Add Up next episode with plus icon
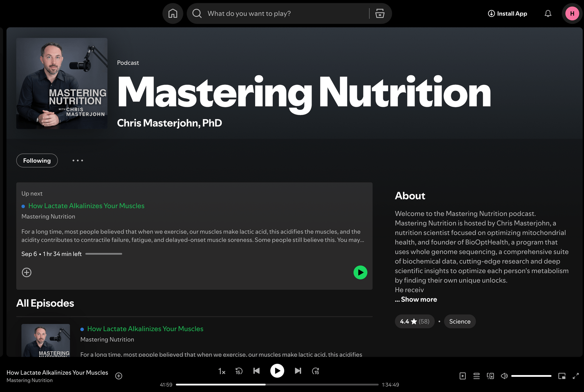 (x=27, y=272)
